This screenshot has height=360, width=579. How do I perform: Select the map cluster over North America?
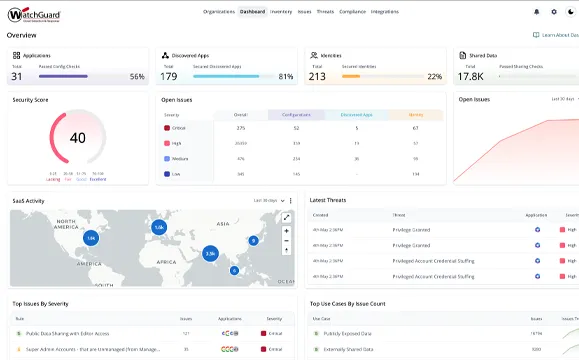tap(91, 238)
